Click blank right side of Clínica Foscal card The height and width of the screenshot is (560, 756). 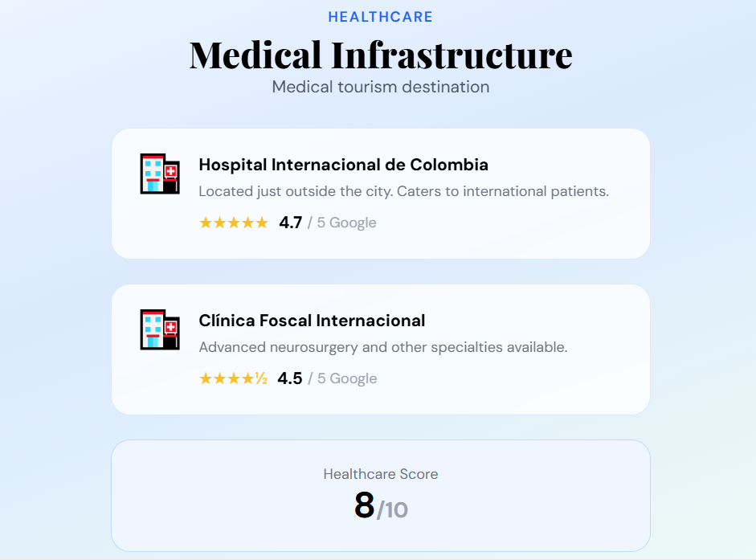pos(611,378)
